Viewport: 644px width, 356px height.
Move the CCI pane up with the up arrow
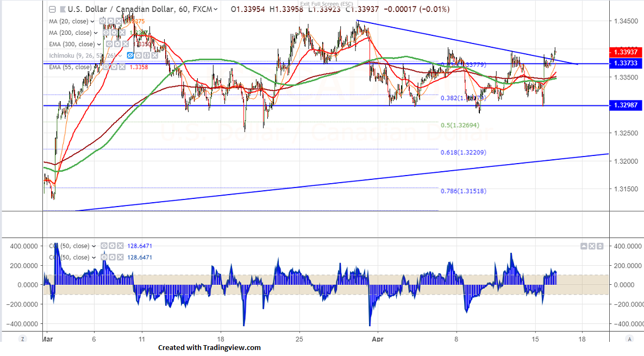(x=584, y=246)
